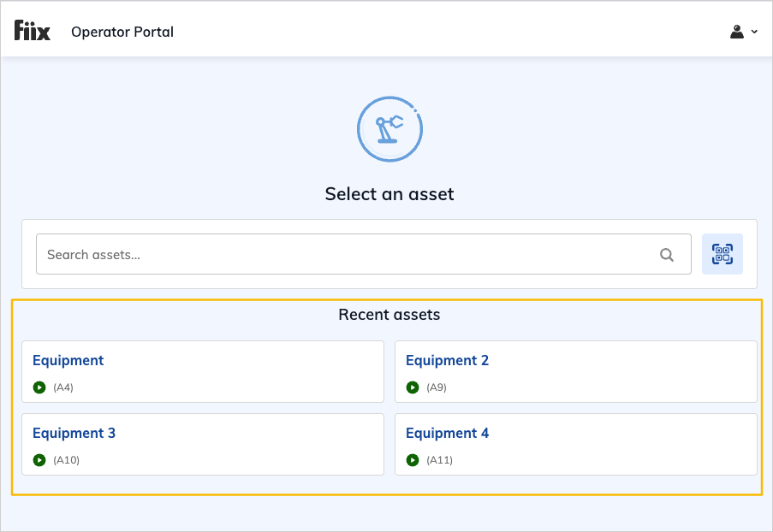Click the robotic arm asset icon
Viewport: 773px width, 532px height.
(x=389, y=128)
